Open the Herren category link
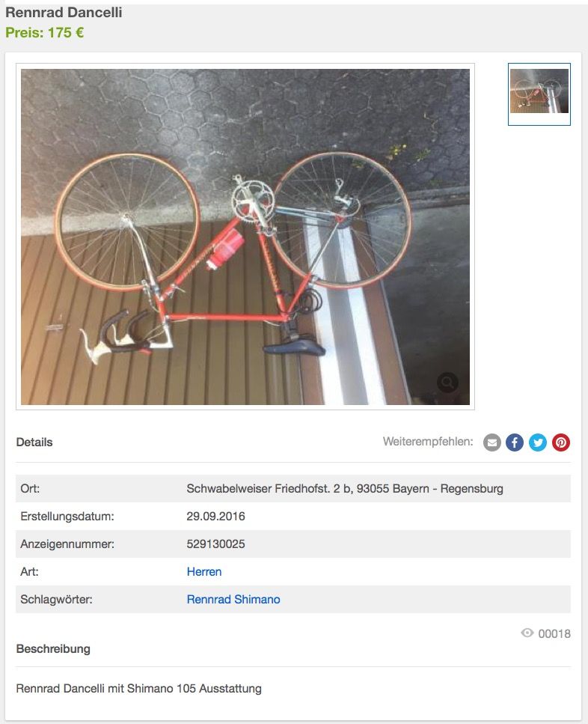The height and width of the screenshot is (724, 588). pyautogui.click(x=203, y=571)
